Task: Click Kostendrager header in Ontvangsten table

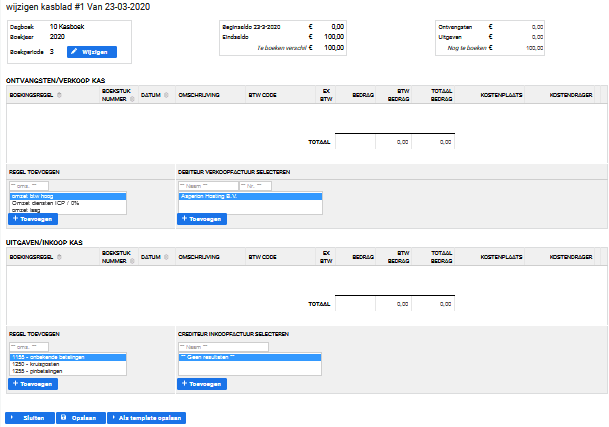Action: [x=571, y=95]
